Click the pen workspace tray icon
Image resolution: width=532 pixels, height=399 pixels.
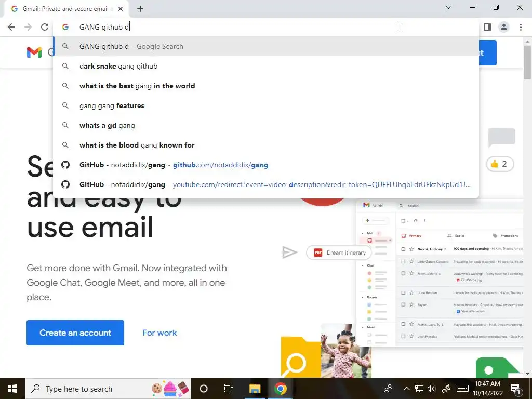[446, 389]
